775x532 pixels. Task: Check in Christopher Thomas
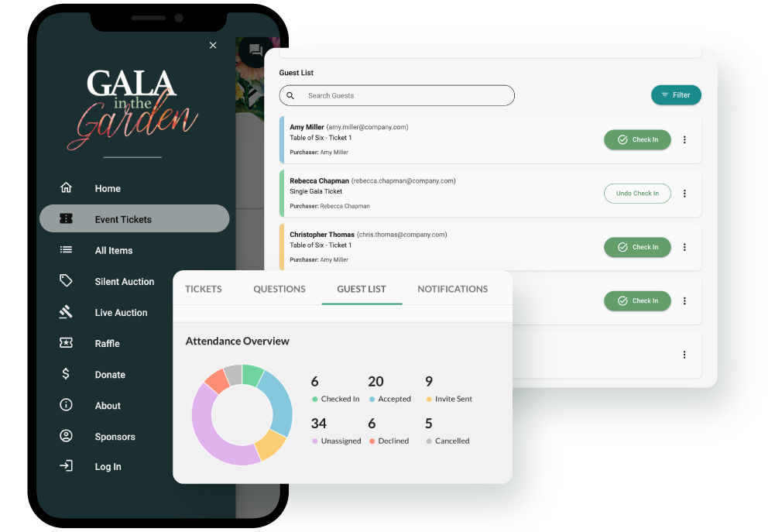[x=637, y=247]
